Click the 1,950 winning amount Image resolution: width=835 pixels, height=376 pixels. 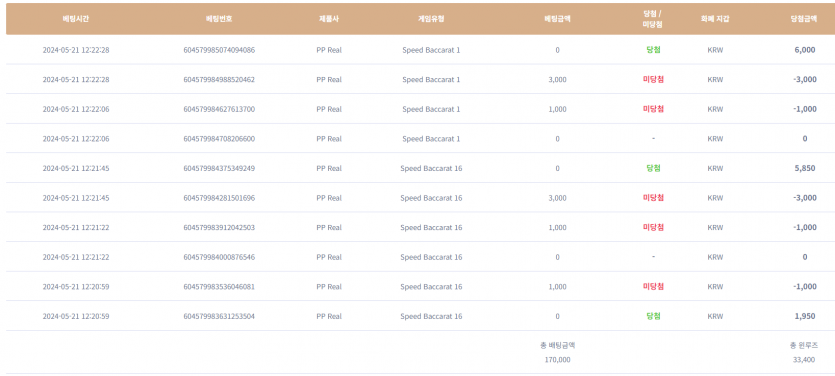805,316
